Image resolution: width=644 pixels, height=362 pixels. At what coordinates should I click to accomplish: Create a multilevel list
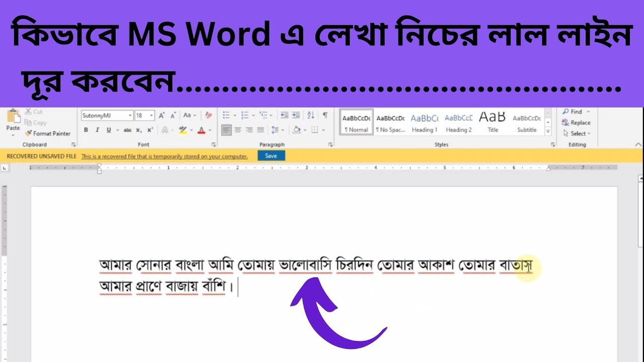click(x=263, y=115)
